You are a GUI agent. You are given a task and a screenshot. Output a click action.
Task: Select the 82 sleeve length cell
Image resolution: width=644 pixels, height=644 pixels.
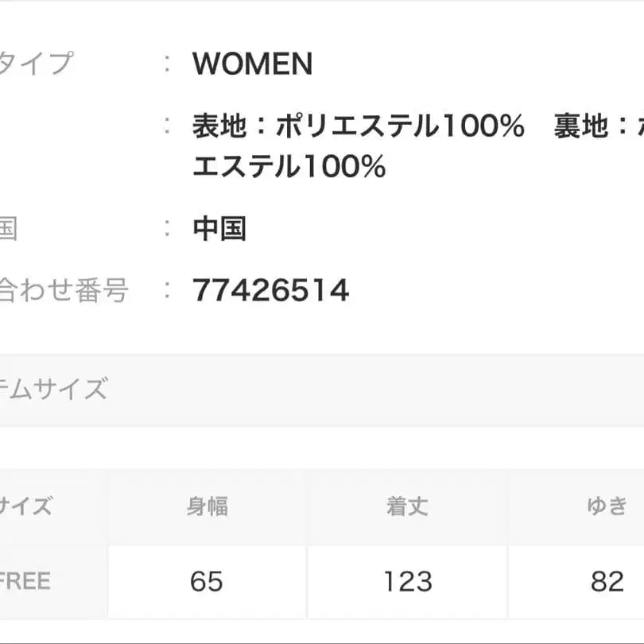tap(607, 582)
